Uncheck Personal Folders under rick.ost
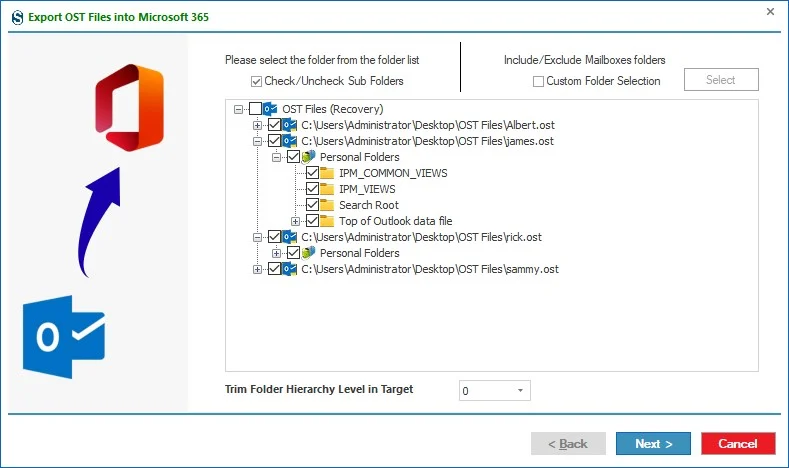The image size is (789, 468). click(x=293, y=253)
